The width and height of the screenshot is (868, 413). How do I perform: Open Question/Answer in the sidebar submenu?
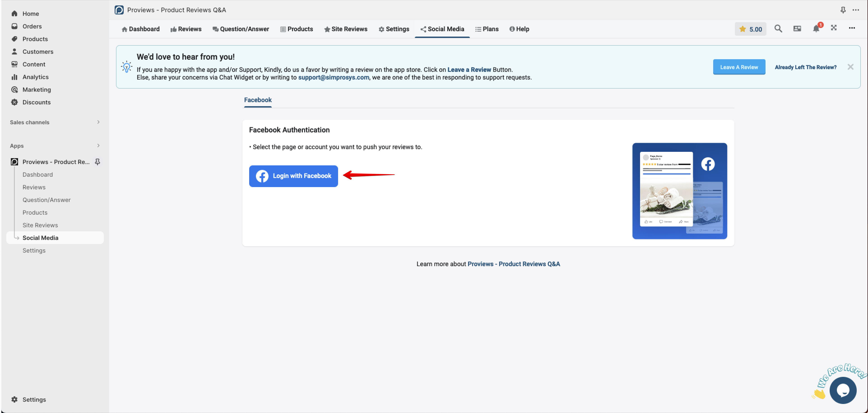pos(46,200)
